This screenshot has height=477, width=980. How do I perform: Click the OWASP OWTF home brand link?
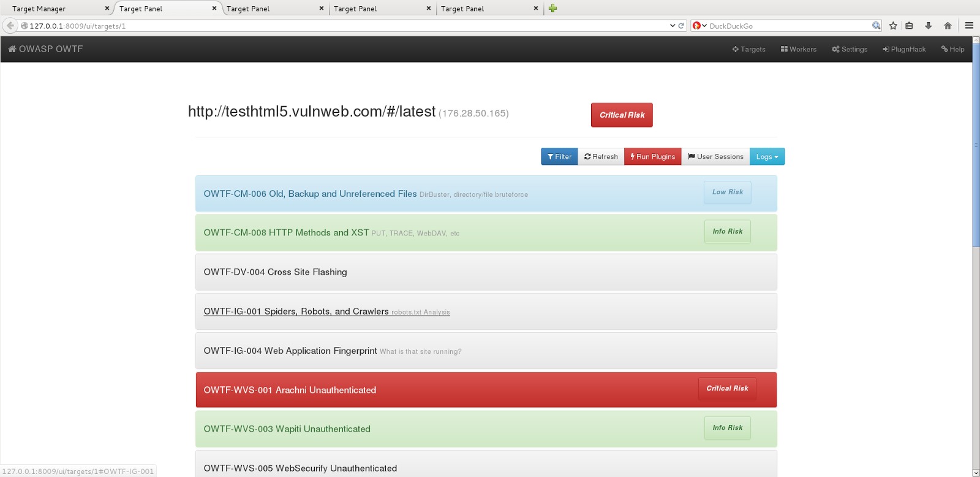(x=45, y=49)
